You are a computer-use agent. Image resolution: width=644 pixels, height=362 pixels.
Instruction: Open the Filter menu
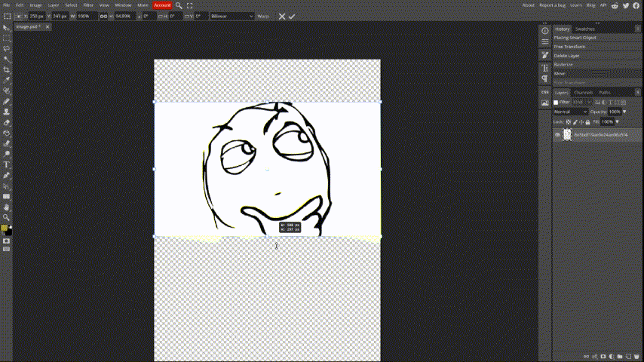point(88,5)
